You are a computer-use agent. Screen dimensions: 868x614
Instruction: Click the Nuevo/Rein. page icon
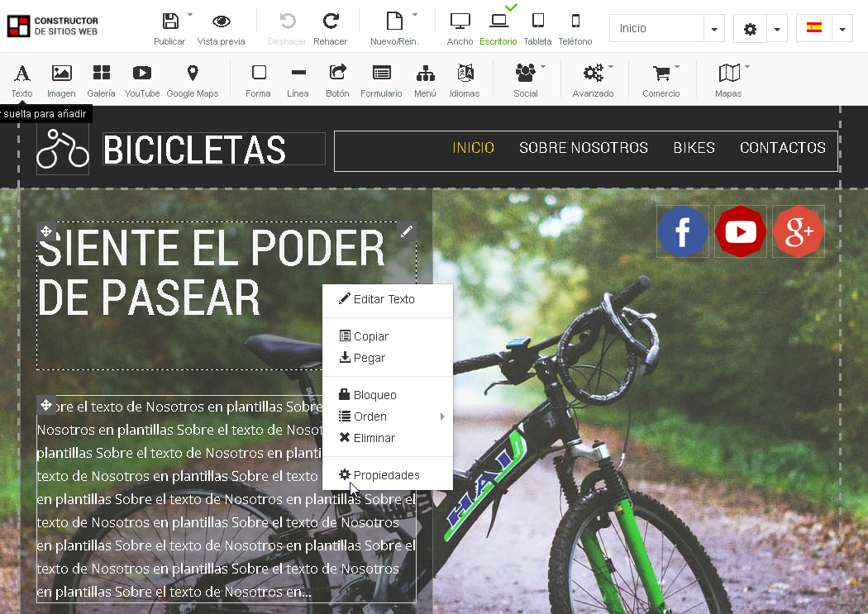394,21
